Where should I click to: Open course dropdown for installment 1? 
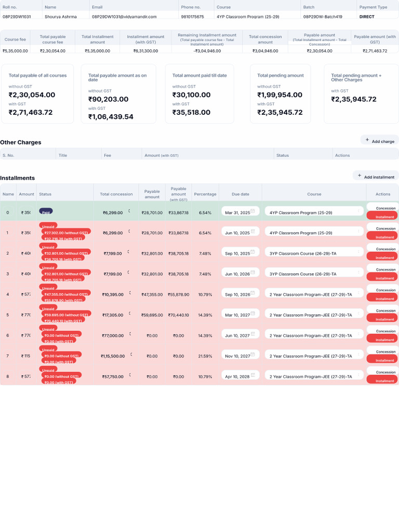[x=314, y=232]
